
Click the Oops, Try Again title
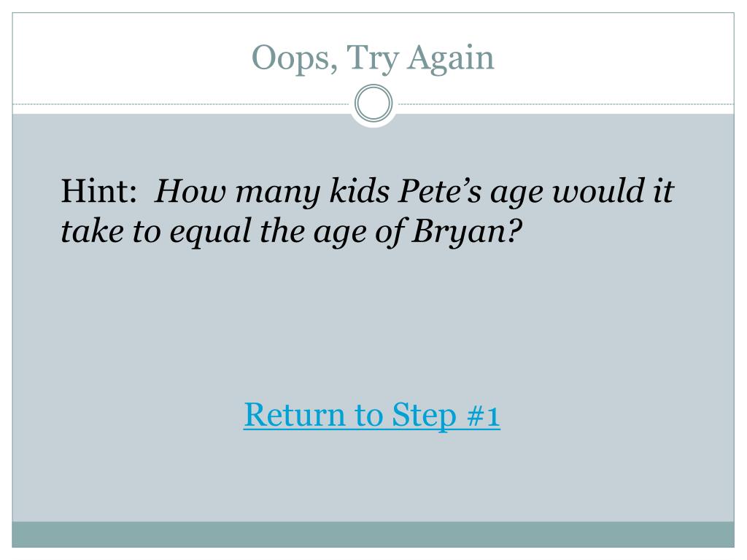click(373, 58)
